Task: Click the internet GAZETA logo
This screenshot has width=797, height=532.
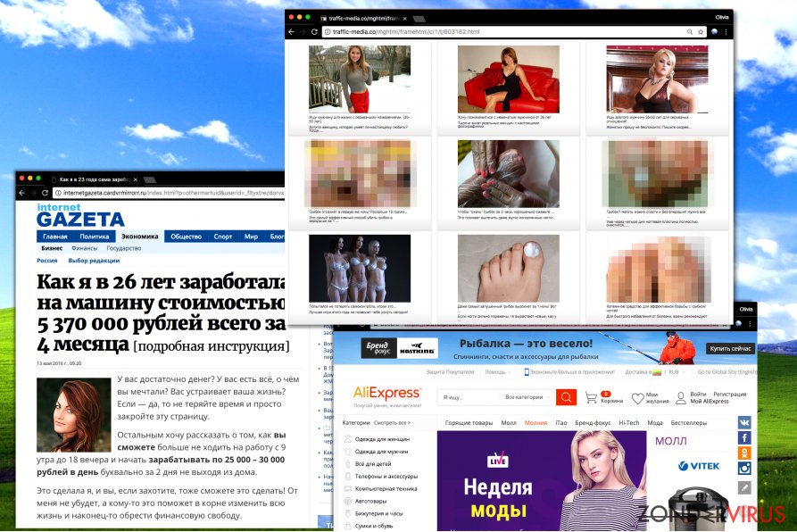Action: 80,215
